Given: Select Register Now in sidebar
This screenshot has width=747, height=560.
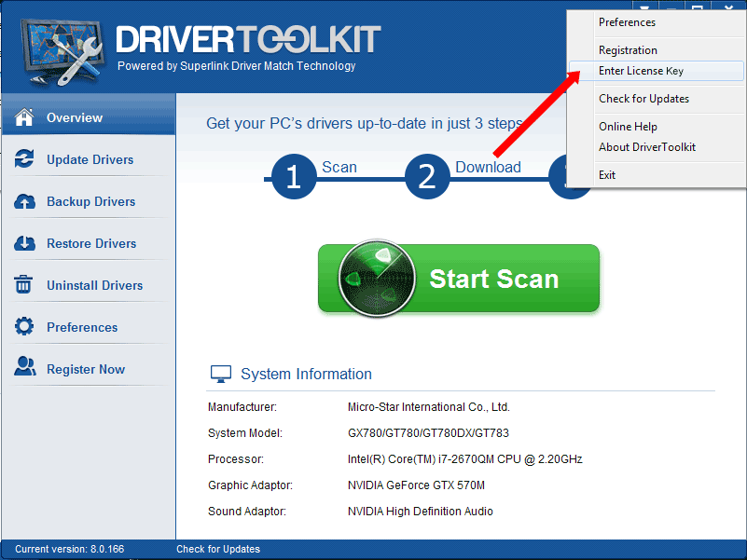Looking at the screenshot, I should coord(89,369).
